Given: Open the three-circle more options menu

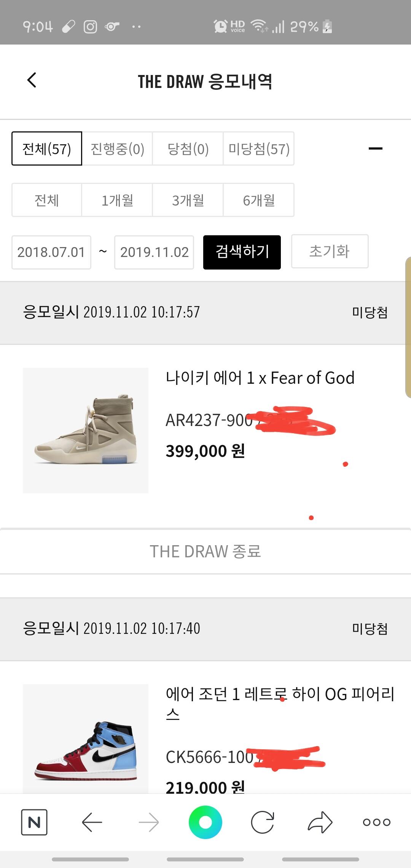Looking at the screenshot, I should coord(377,822).
